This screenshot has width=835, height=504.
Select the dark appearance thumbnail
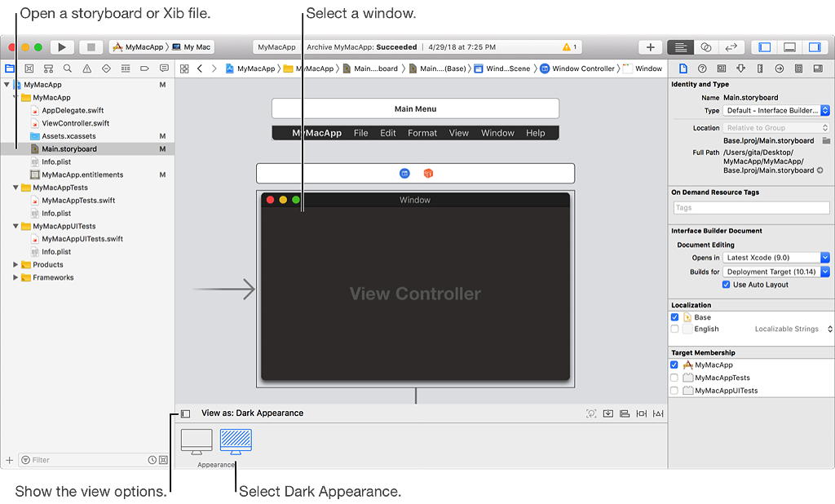point(236,442)
